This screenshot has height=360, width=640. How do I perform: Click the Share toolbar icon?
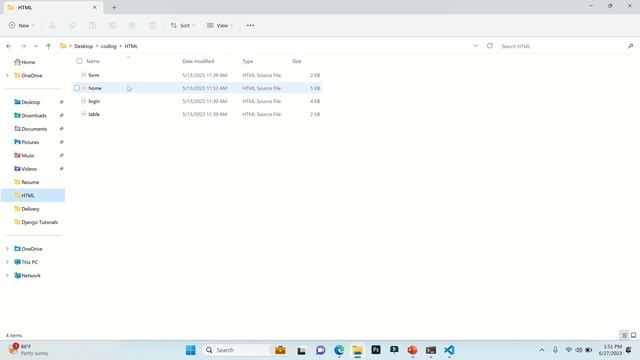point(132,26)
